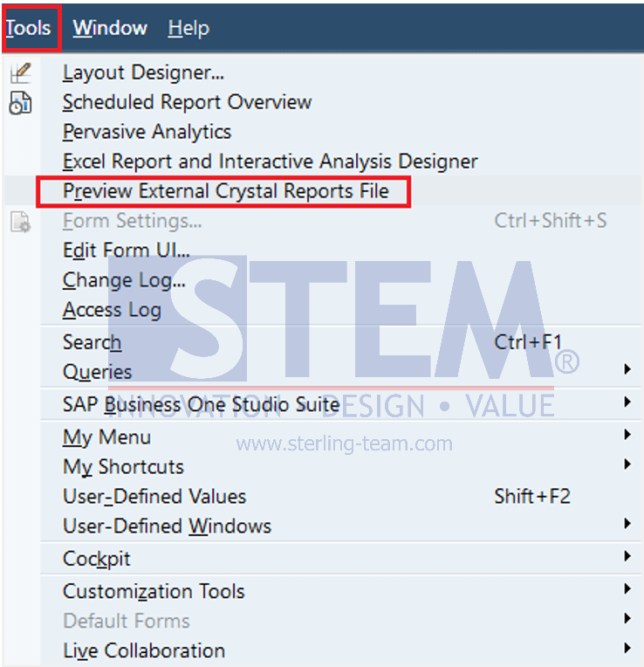The image size is (644, 667).
Task: Expand the Queries submenu arrow
Action: click(x=627, y=368)
